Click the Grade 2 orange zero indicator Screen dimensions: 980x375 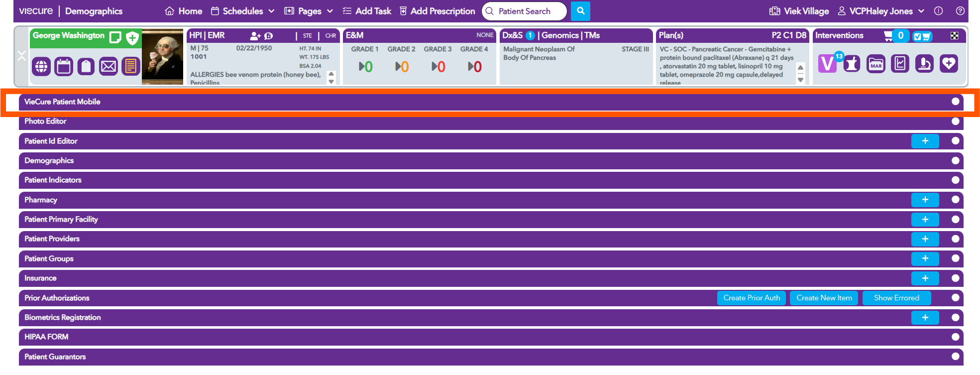pos(402,67)
